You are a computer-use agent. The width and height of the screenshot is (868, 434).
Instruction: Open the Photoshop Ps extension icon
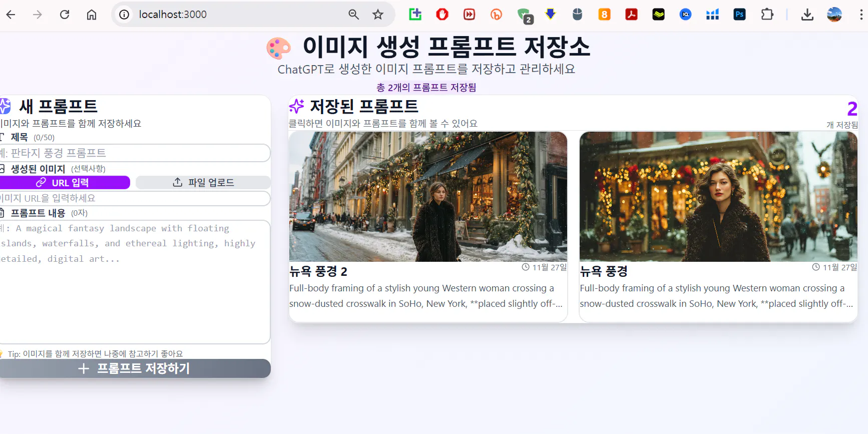coord(740,15)
